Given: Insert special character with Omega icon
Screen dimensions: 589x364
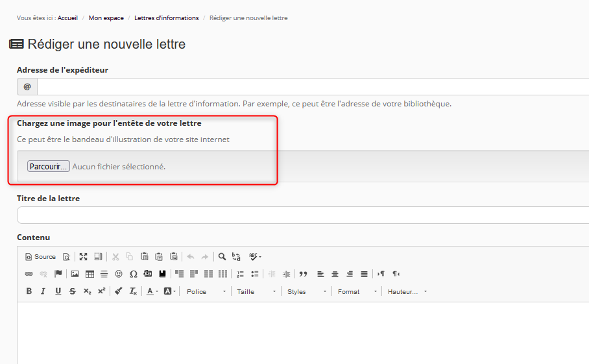Looking at the screenshot, I should tap(133, 274).
